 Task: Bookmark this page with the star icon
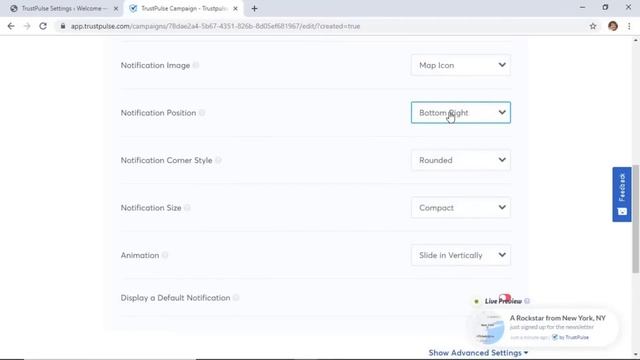coord(593,26)
